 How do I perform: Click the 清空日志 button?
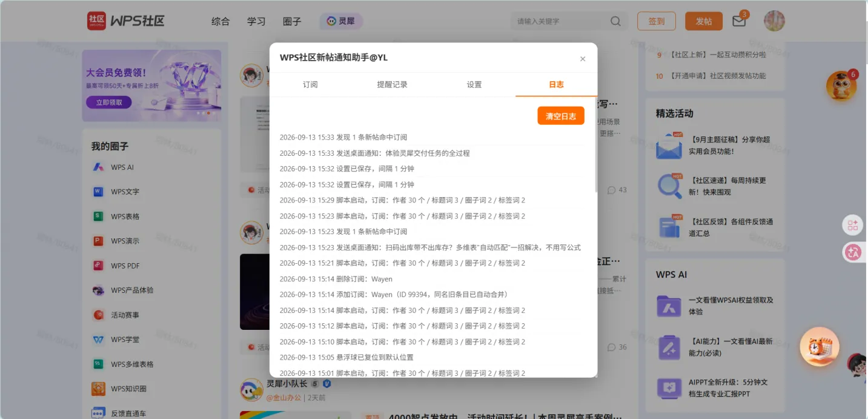[561, 116]
